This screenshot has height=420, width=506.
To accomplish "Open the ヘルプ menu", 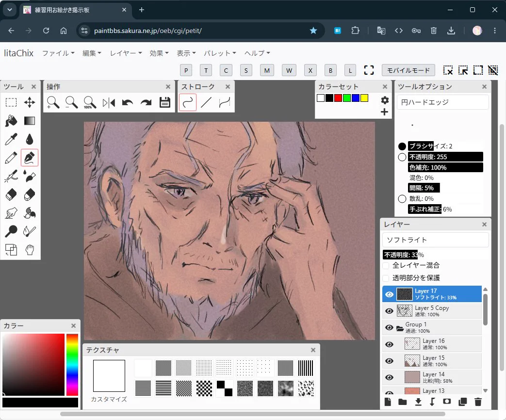I will point(257,53).
